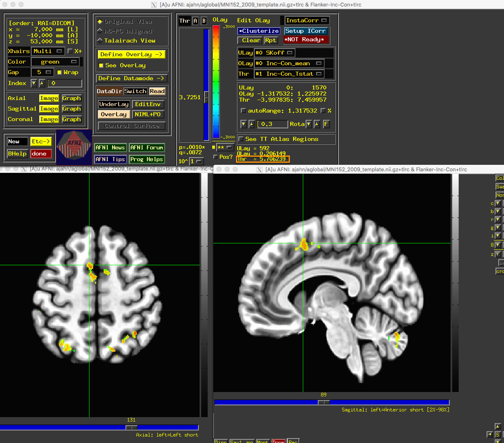
Task: Click the UnderLay chooser button
Action: tap(114, 104)
